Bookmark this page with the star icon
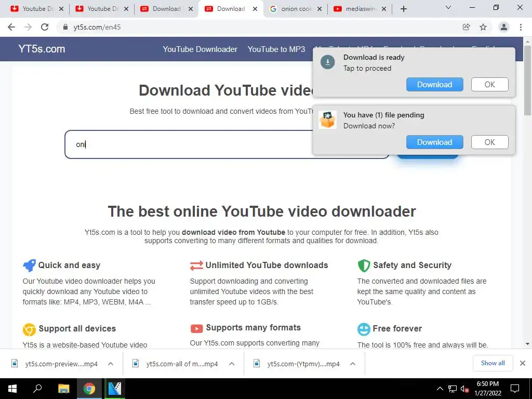532x399 pixels. (x=483, y=27)
